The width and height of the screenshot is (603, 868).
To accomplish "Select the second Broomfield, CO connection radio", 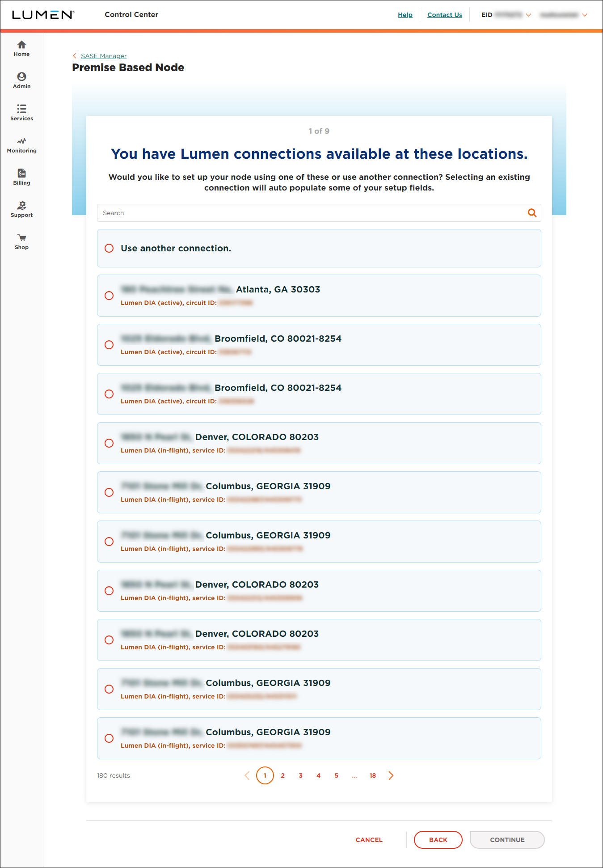I will [x=109, y=394].
